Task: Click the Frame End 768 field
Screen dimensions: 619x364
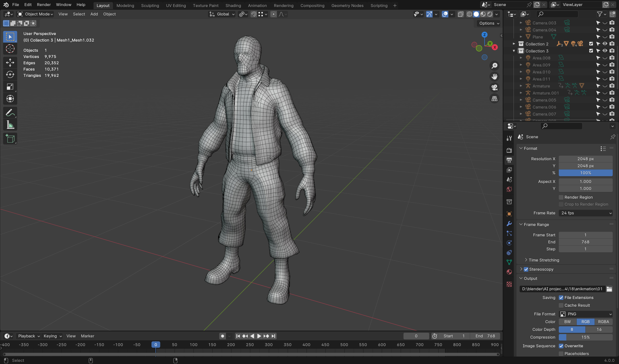Action: click(x=586, y=242)
